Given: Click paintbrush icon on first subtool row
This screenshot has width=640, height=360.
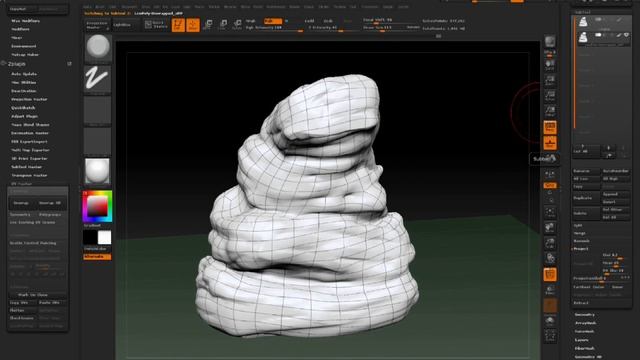Looking at the screenshot, I should [x=619, y=20].
